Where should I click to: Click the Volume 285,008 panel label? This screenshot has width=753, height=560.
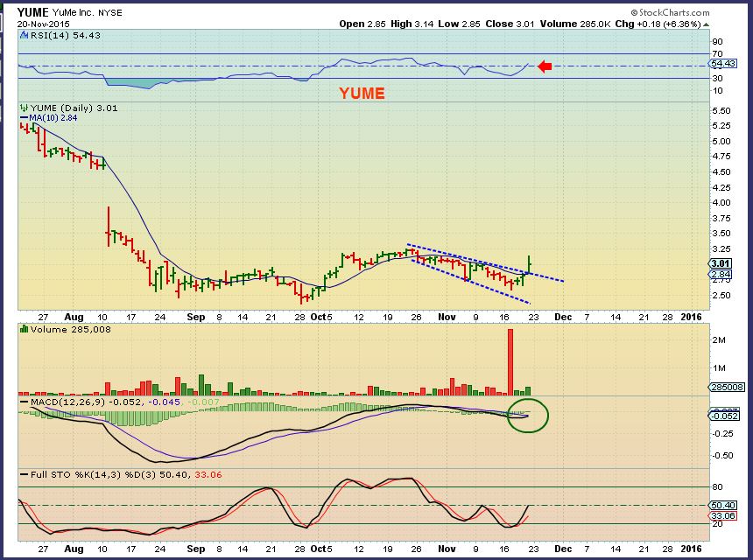pyautogui.click(x=71, y=330)
